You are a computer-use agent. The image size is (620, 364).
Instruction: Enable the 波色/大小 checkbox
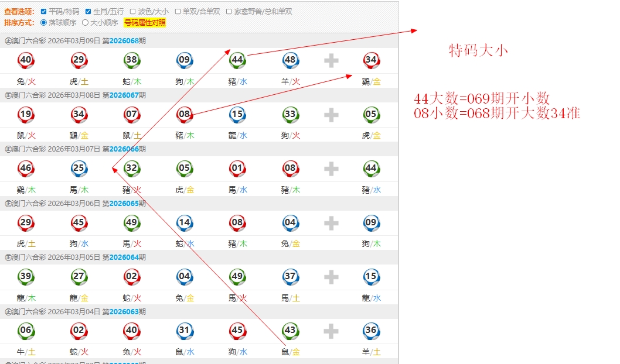(x=132, y=12)
